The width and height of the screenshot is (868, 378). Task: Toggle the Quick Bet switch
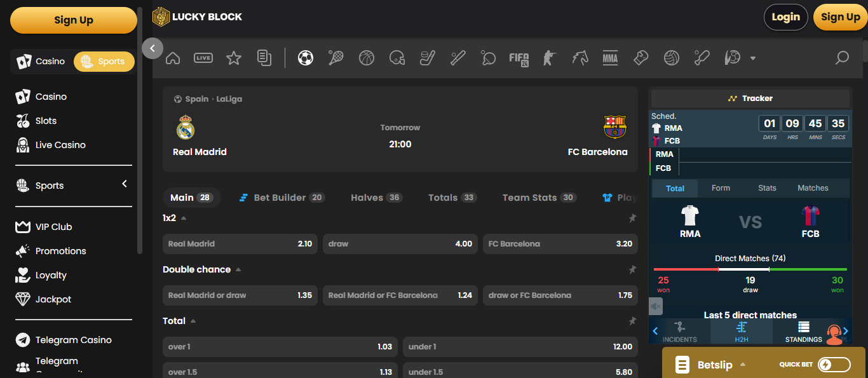[834, 365]
